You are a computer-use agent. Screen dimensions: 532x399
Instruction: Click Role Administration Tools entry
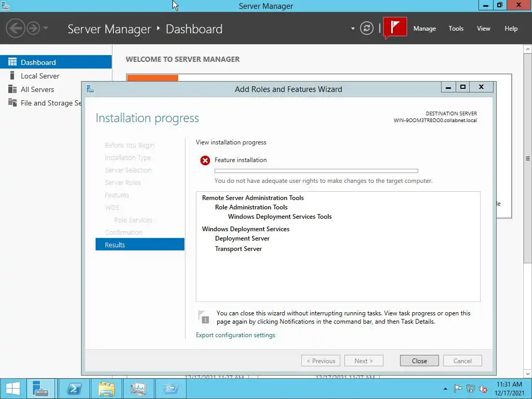(251, 207)
